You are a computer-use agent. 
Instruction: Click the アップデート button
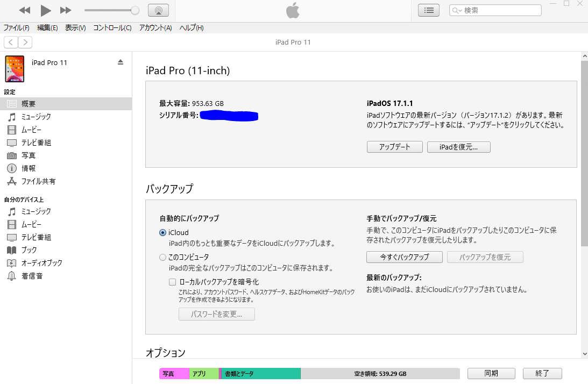tap(394, 147)
